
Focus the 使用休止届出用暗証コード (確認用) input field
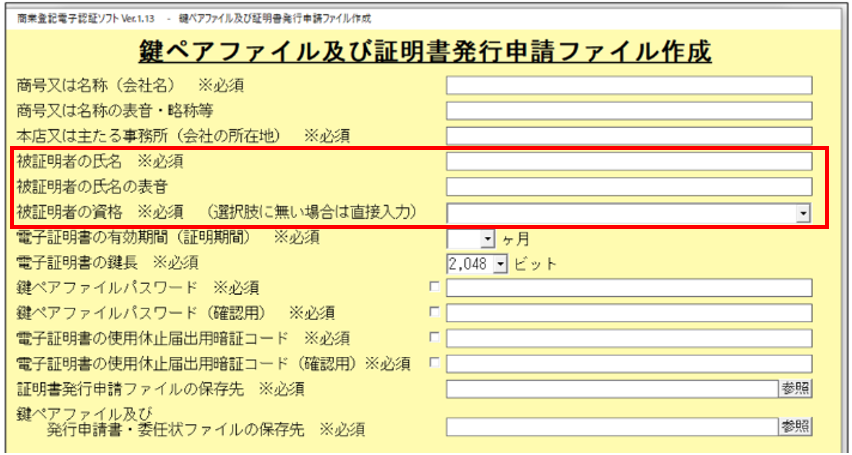pyautogui.click(x=629, y=364)
